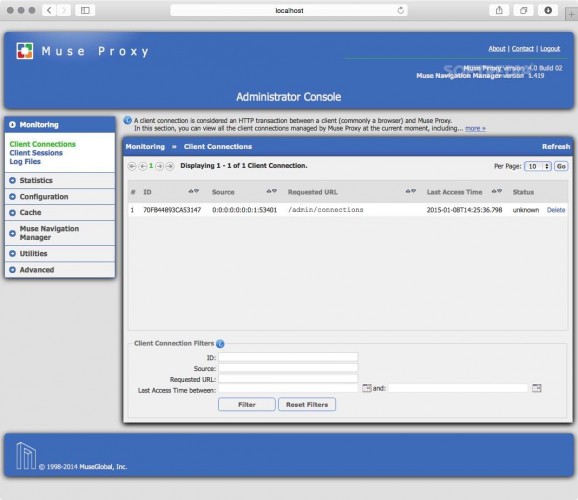Click the MuseGlobal logo in the footer
This screenshot has height=500, width=578.
point(26,456)
